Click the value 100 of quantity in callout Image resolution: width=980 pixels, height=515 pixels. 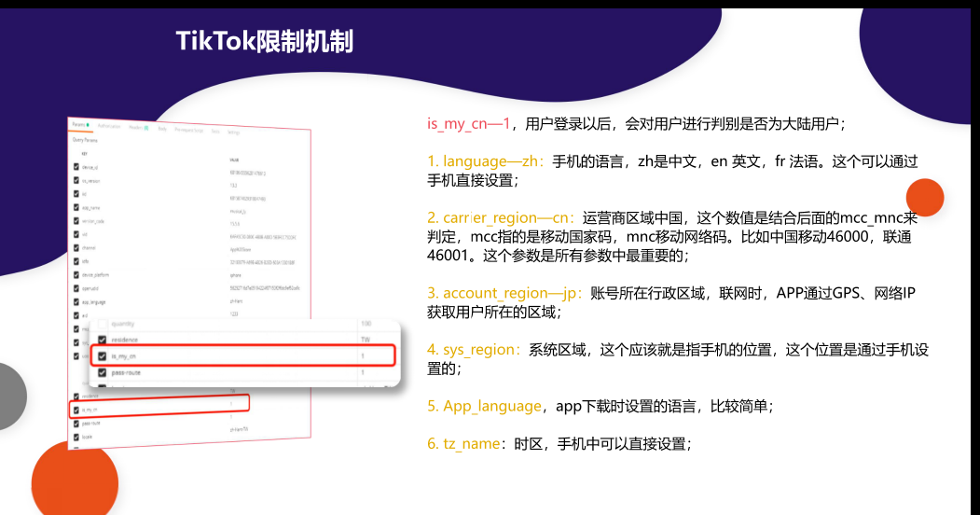pos(366,324)
